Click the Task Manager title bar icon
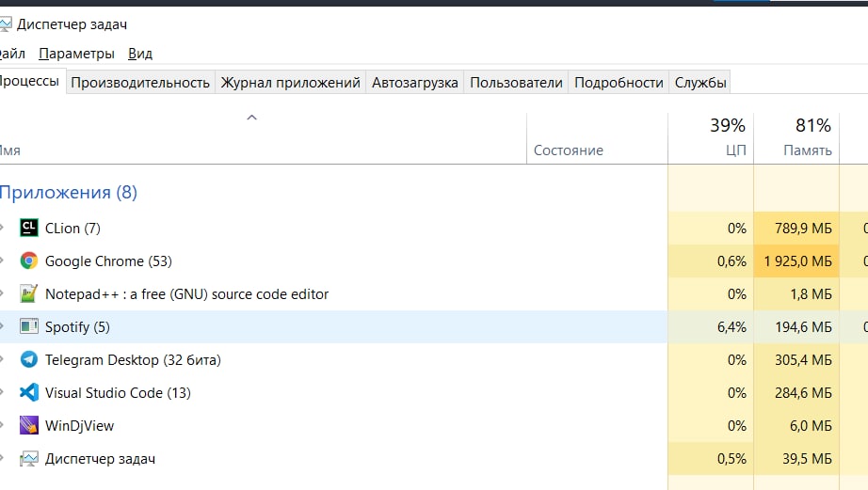Image resolution: width=868 pixels, height=490 pixels. click(x=5, y=24)
